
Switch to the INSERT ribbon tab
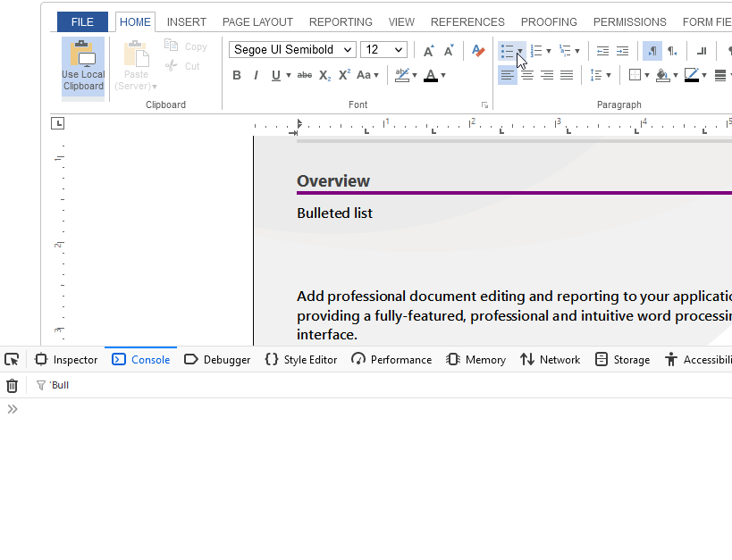click(x=186, y=22)
